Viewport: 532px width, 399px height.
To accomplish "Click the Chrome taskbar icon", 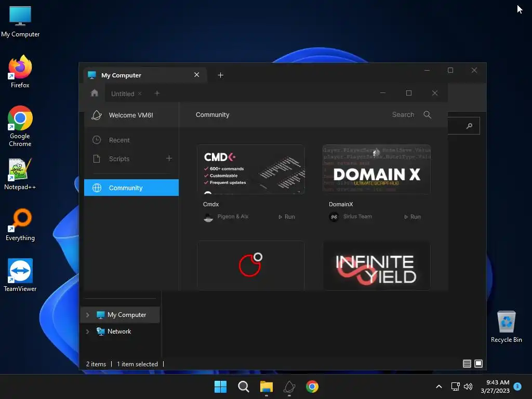I will click(312, 387).
